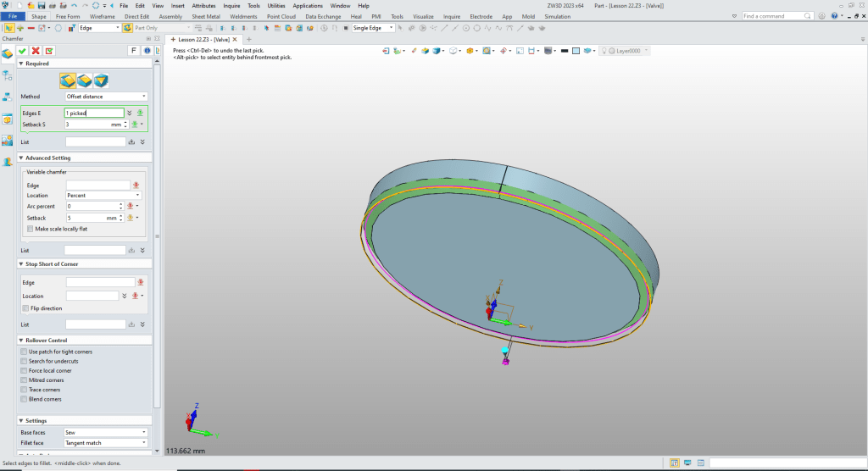Click the Setback S value field
The image size is (868, 471).
(x=88, y=125)
